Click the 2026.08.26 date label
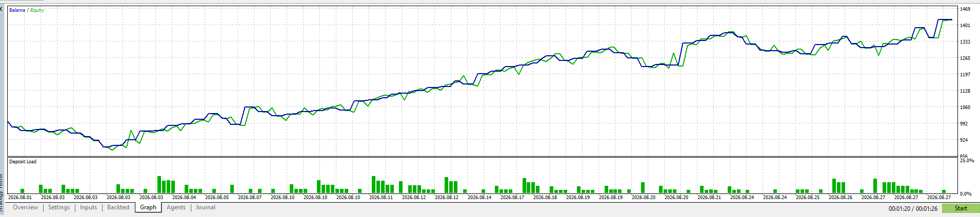Screen dimensions: 980x217 tap(841, 198)
